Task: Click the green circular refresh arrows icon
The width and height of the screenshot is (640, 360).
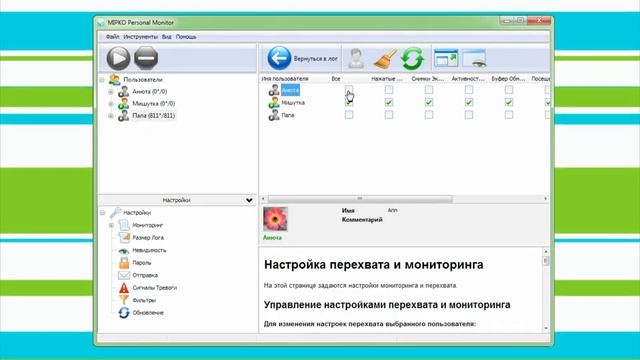Action: tap(412, 59)
